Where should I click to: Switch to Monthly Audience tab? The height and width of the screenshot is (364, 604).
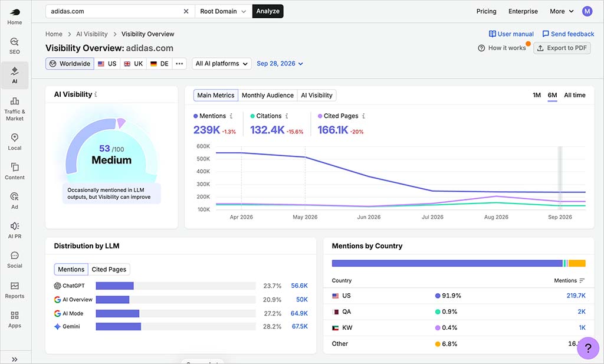[268, 95]
